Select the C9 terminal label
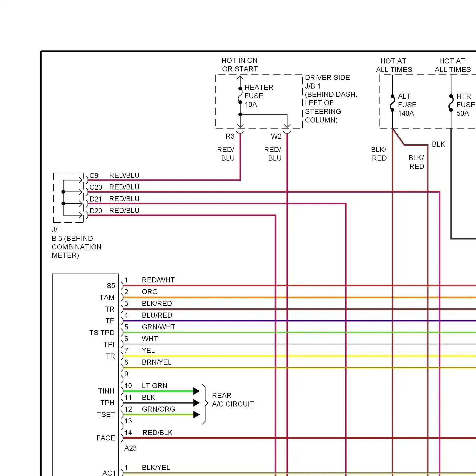Viewport: 476px width, 476px height. click(x=94, y=175)
